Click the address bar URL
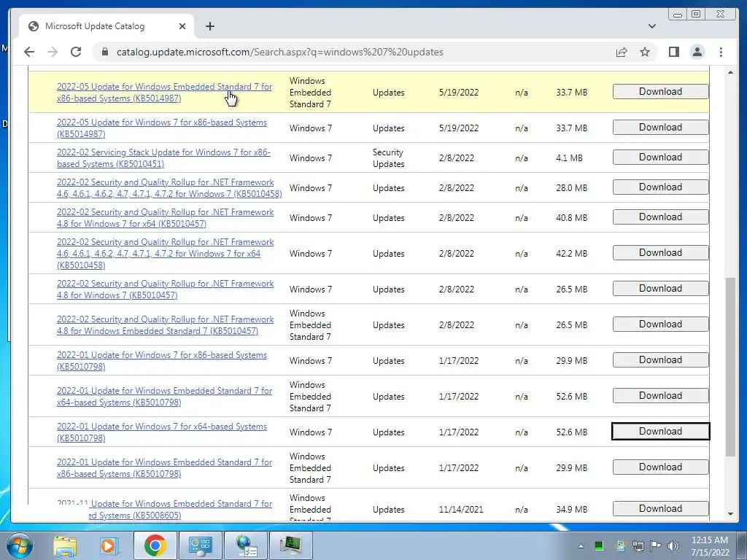This screenshot has width=747, height=560. coord(280,52)
